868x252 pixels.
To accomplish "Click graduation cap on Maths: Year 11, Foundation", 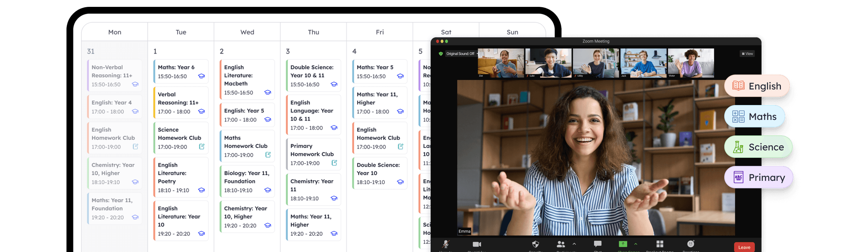I will pos(135,217).
